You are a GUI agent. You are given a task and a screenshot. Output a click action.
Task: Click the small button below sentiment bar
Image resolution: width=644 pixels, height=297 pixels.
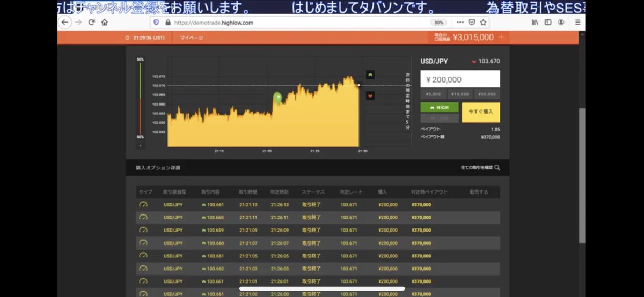(141, 145)
